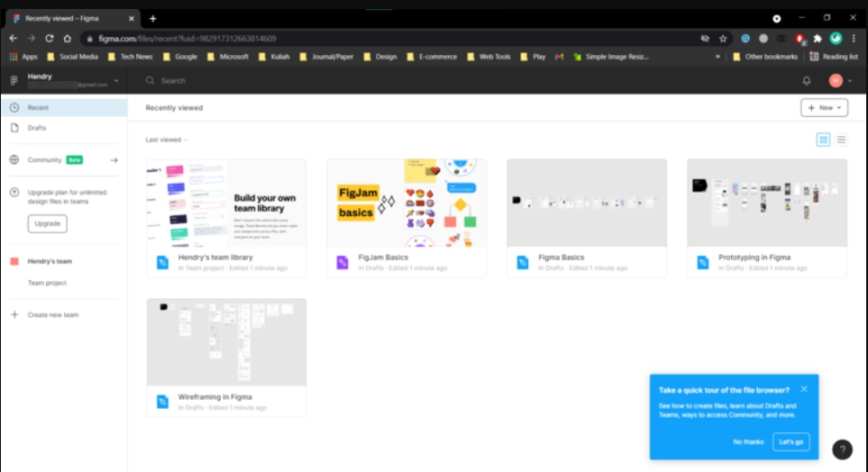868x472 pixels.
Task: Open the Apps bookmarks shortcut
Action: [23, 57]
